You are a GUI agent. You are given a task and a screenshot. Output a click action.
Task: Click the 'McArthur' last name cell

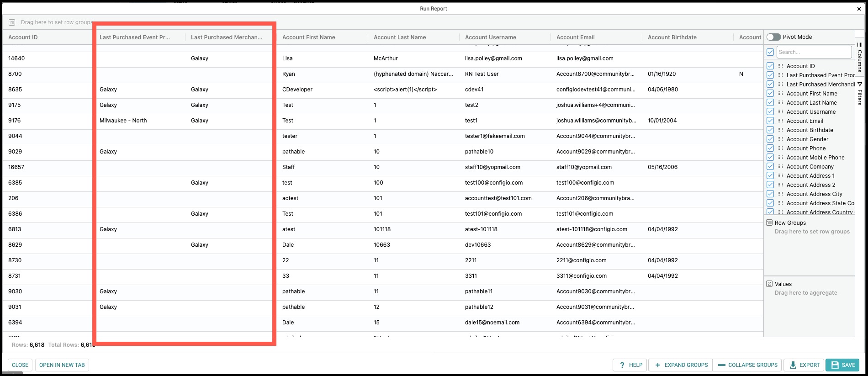pyautogui.click(x=386, y=58)
